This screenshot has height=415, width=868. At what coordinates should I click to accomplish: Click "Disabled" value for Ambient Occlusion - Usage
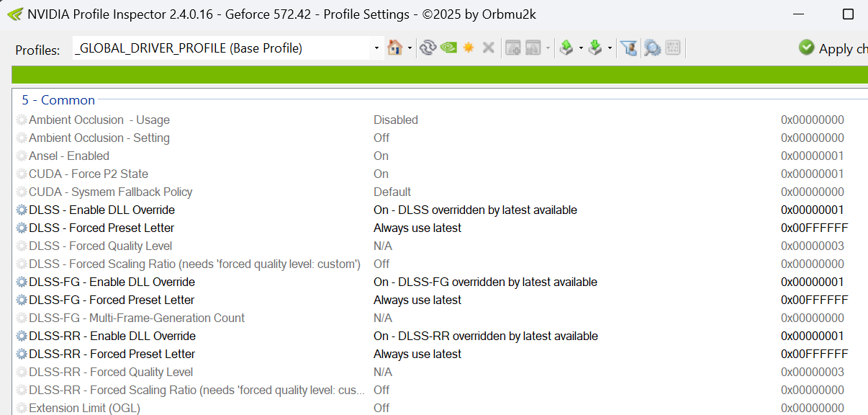tap(396, 120)
